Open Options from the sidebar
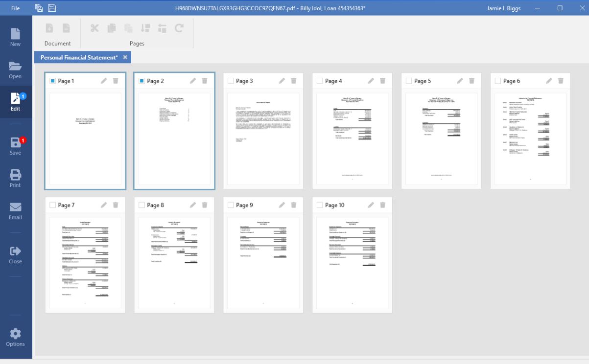 pyautogui.click(x=16, y=338)
